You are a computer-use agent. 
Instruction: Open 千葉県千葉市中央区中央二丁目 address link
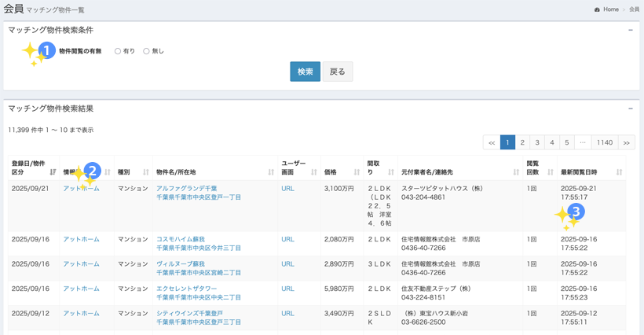pyautogui.click(x=199, y=297)
